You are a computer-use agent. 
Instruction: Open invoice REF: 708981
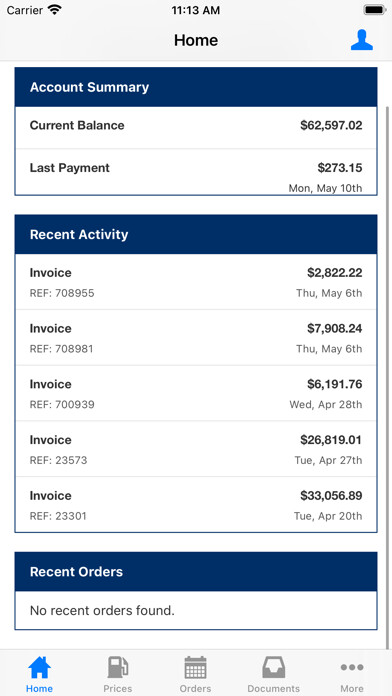coord(196,338)
